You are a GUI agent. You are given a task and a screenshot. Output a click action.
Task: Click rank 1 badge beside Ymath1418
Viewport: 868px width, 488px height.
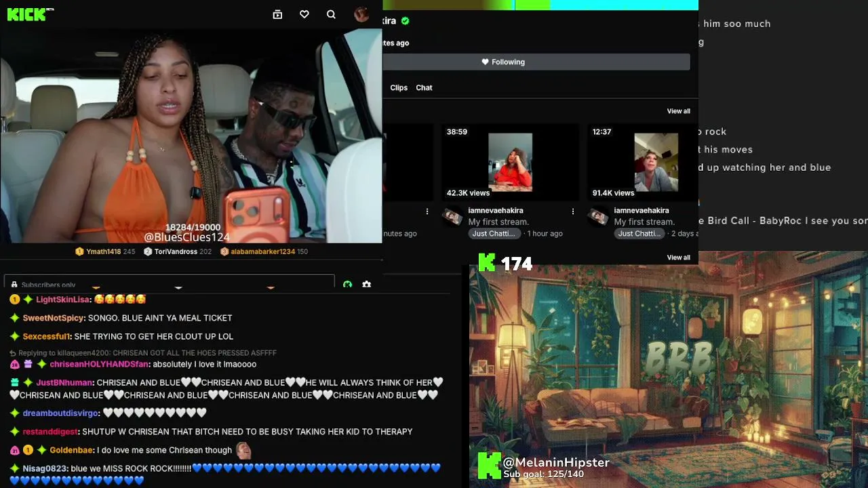tap(79, 251)
